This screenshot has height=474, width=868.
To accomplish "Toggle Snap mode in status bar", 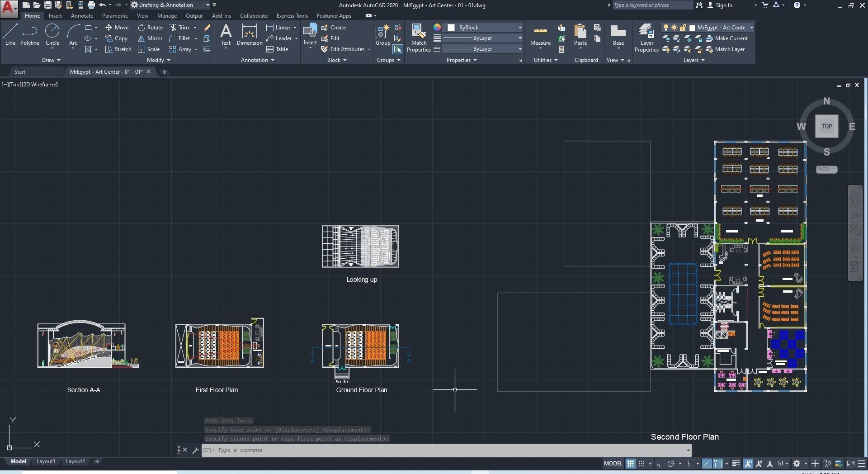I will (x=642, y=464).
